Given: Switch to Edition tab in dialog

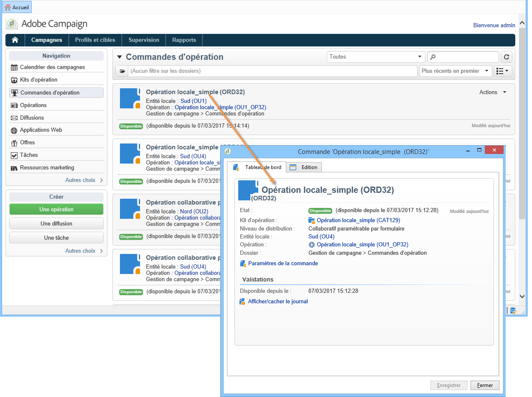Looking at the screenshot, I should [x=304, y=167].
